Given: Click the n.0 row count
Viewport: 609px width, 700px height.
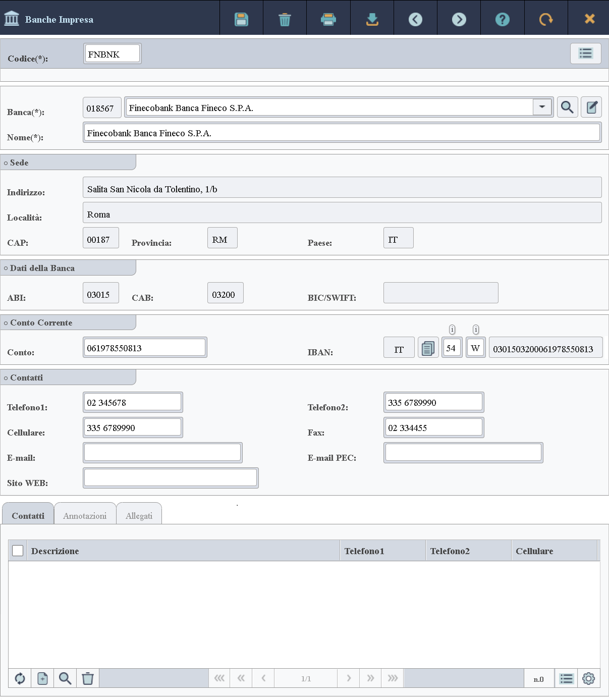Looking at the screenshot, I should tap(539, 679).
